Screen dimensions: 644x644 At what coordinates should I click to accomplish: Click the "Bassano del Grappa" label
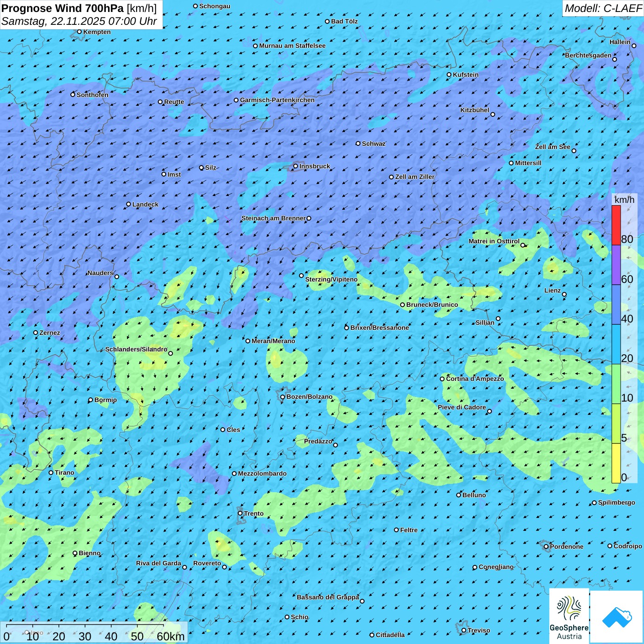[x=328, y=597]
